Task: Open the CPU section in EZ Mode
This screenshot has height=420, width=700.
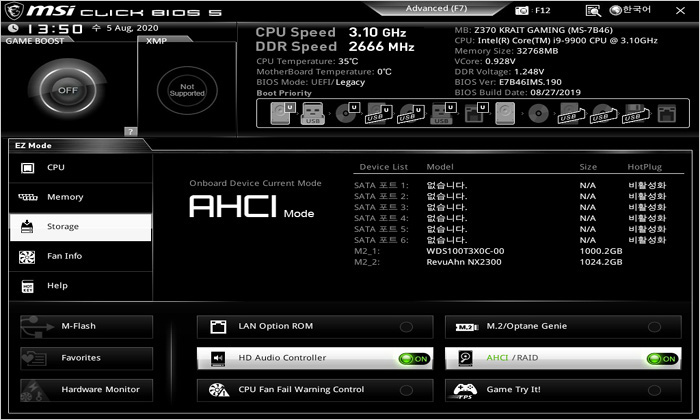Action: coord(80,168)
